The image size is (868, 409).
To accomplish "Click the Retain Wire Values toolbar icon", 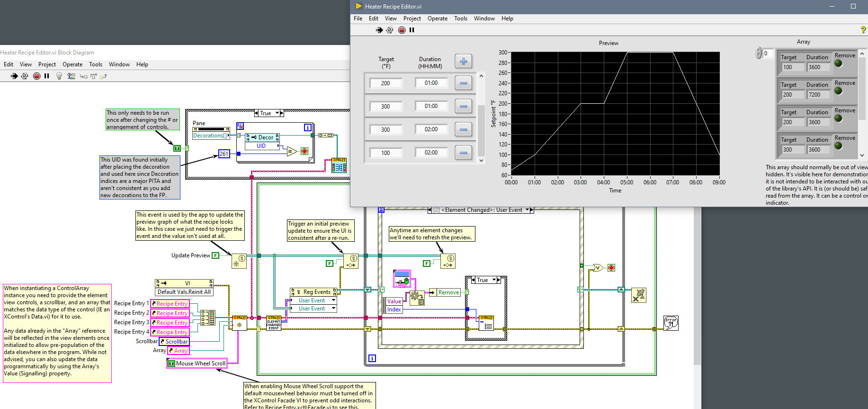I will coord(72,76).
